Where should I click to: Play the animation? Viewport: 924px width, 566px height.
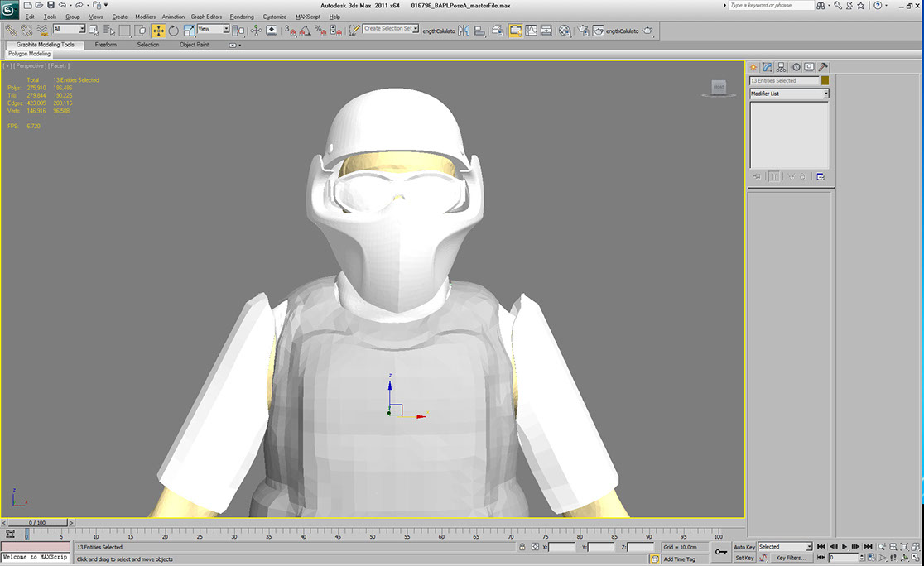tap(844, 547)
